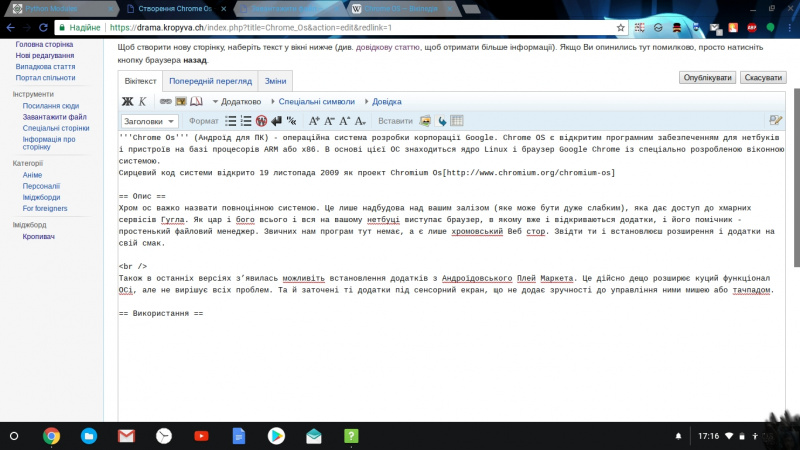Click the small text A- icon
Image resolution: width=800 pixels, height=450 pixels.
[329, 121]
